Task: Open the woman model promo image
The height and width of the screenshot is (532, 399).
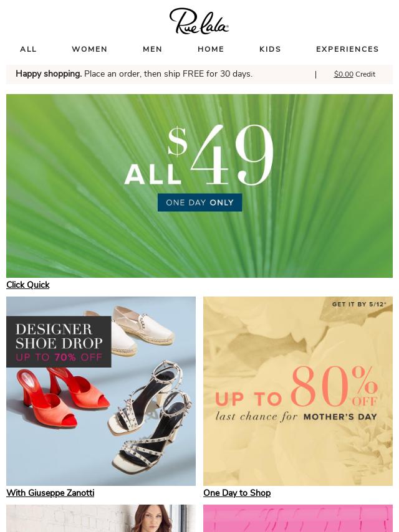Action: (101, 518)
